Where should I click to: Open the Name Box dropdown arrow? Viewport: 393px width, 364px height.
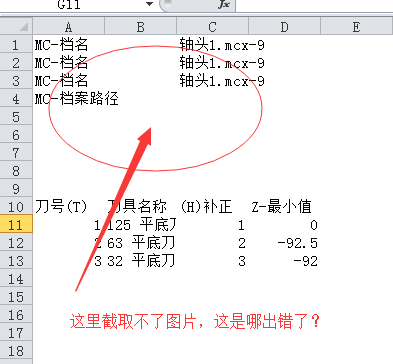[149, 4]
